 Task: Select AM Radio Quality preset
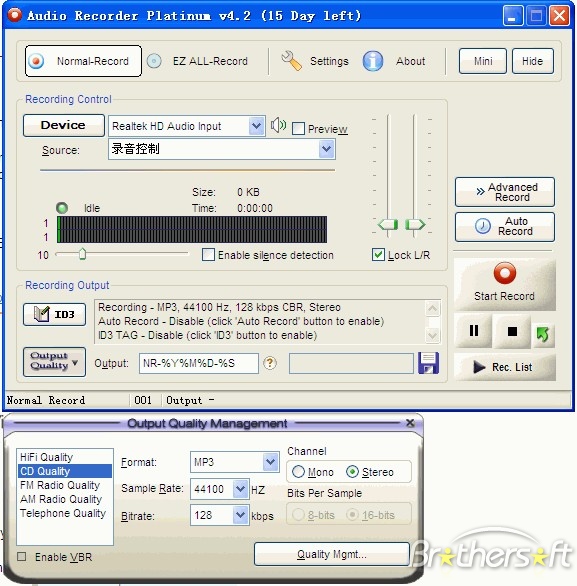(65, 499)
